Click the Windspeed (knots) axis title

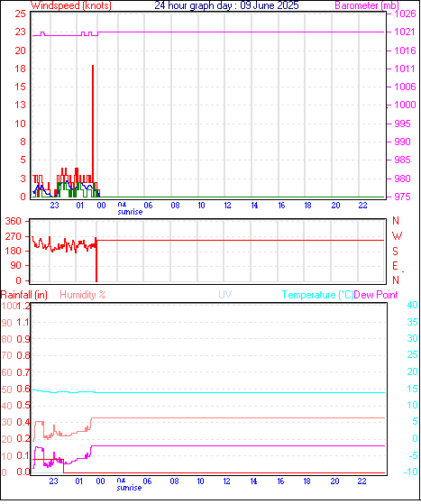click(x=71, y=5)
